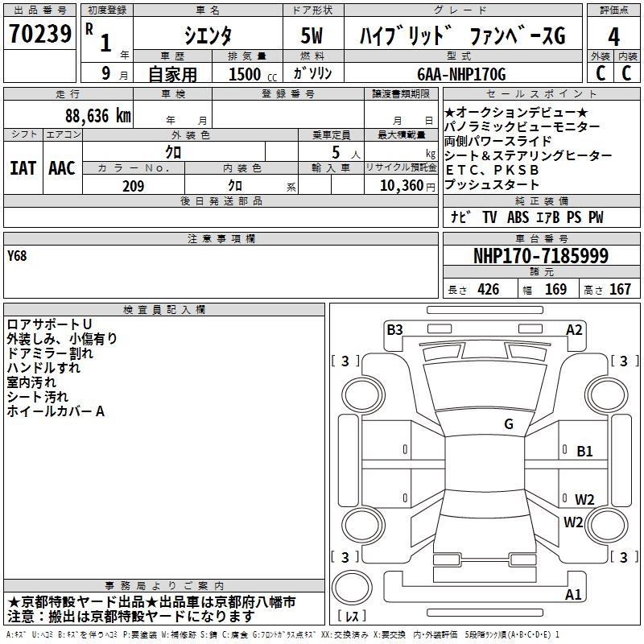This screenshot has width=644, height=644.
Task: Click the shift type IAT
Action: (23, 168)
